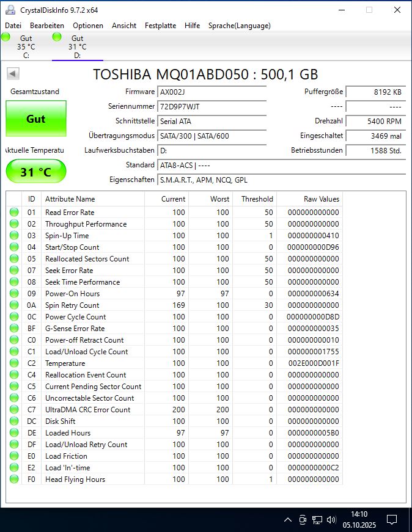
Task: Click the Raw Values column header
Action: pos(309,199)
